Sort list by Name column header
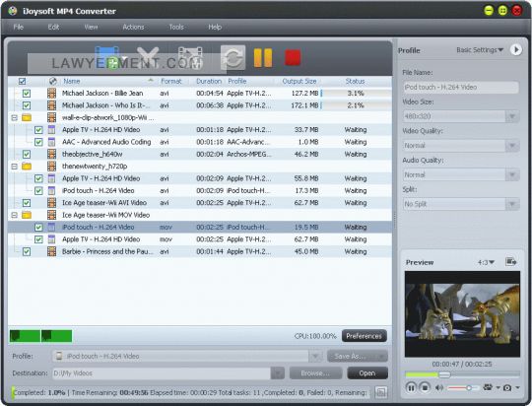Screen dimensions: 532x406 (72, 81)
